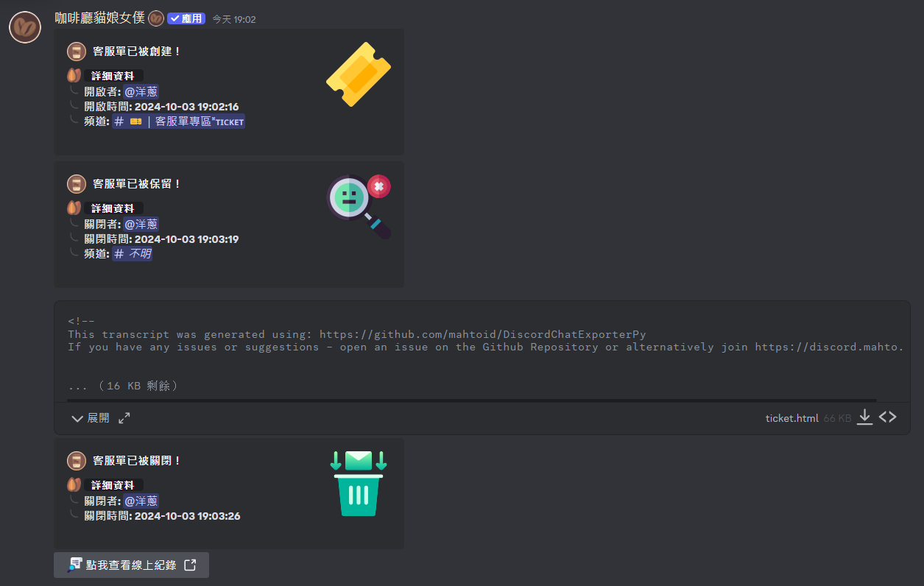Click @洋蔥 mention in closed ticket embed

pyautogui.click(x=141, y=501)
